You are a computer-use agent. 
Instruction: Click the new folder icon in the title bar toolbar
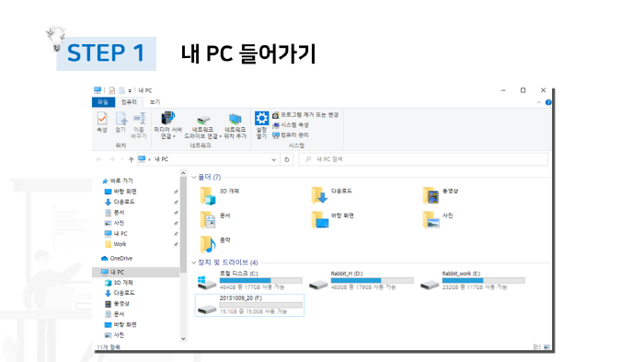[122, 90]
